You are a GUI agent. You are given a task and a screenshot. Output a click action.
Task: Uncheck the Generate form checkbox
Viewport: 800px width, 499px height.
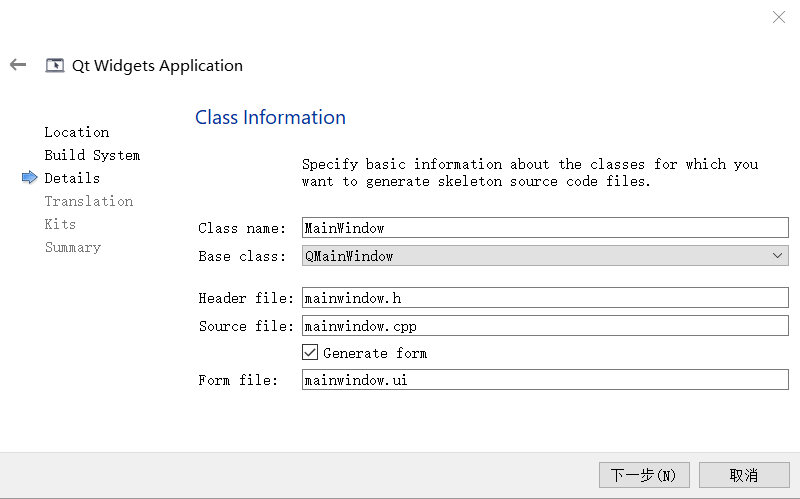click(310, 353)
